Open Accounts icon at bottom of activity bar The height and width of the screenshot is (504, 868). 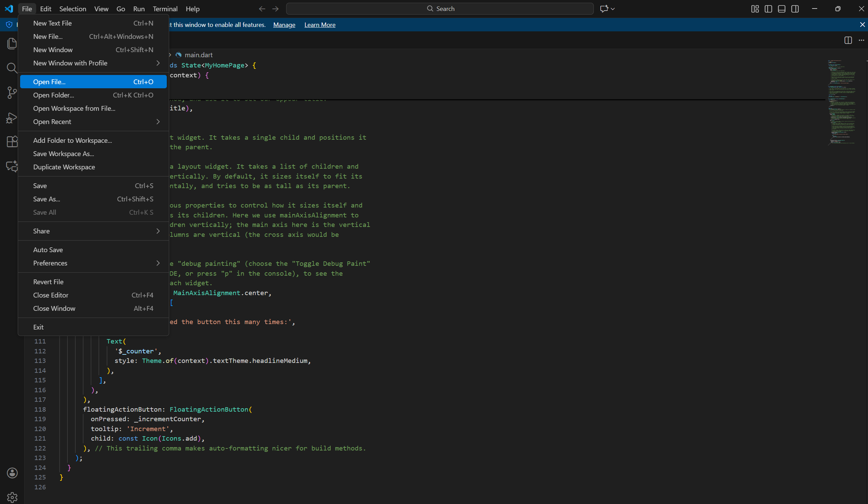12,473
